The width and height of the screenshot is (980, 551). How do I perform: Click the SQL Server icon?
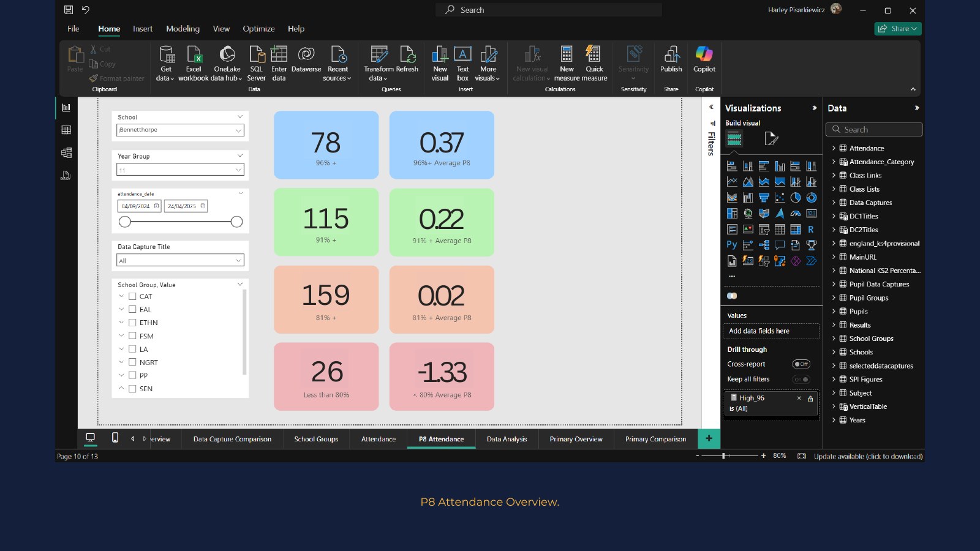[x=257, y=54]
